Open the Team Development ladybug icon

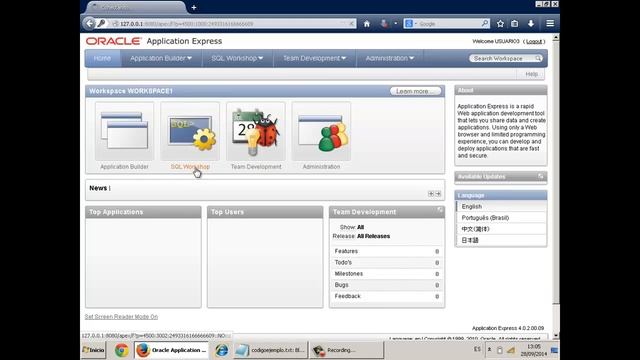256,131
